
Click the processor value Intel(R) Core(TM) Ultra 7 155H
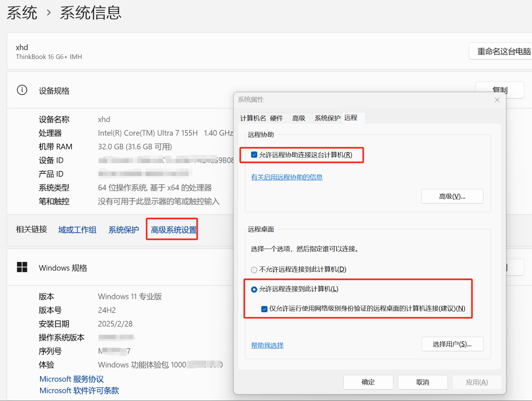pyautogui.click(x=148, y=133)
